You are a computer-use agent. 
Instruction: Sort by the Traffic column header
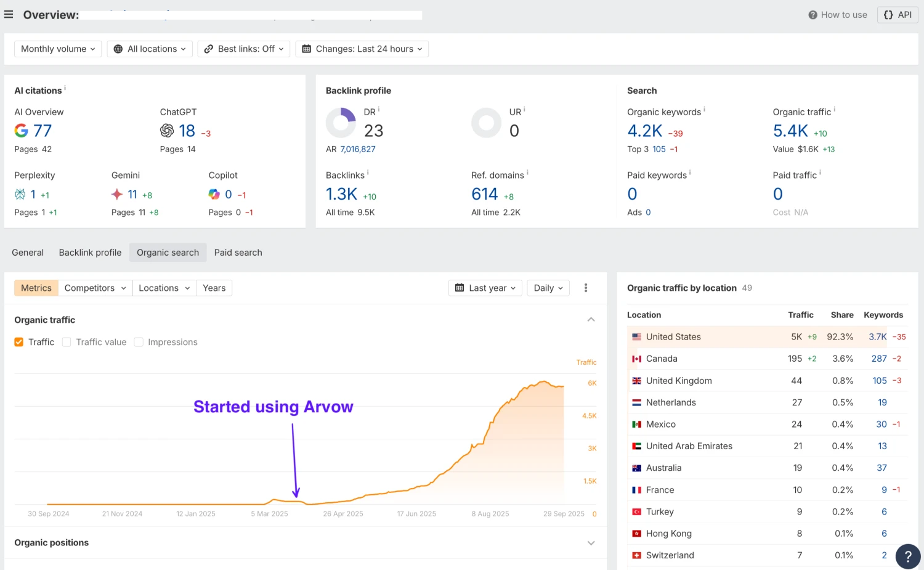click(801, 315)
